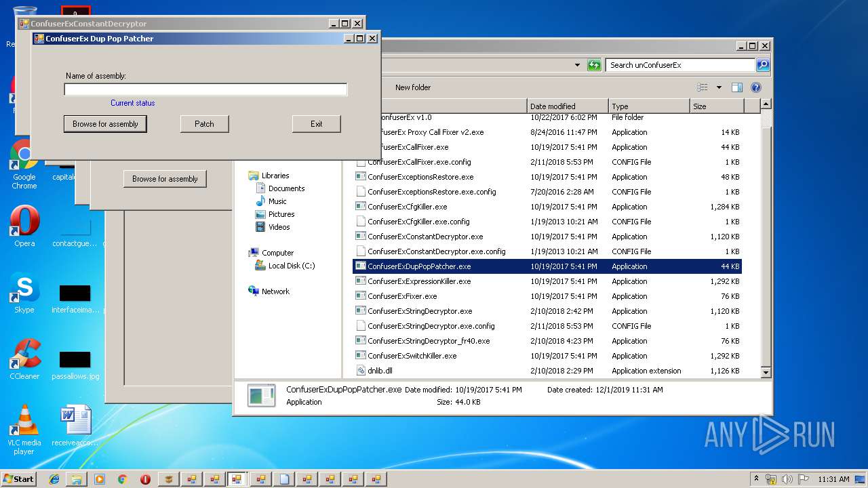Focus the Name of assembly input field
The height and width of the screenshot is (488, 868).
click(x=205, y=89)
